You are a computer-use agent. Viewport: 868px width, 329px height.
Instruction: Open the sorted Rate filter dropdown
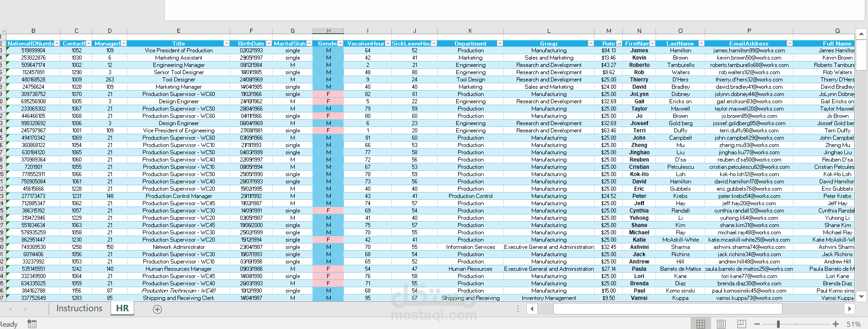pos(619,43)
